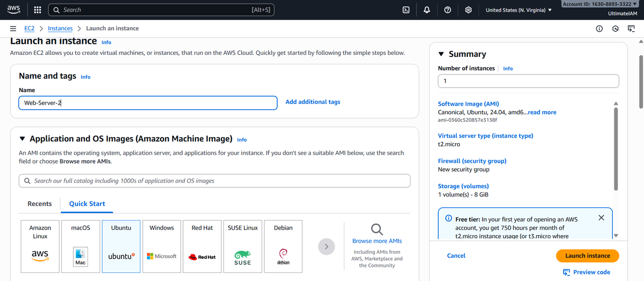
Task: Select the Amazon Linux AMI tile
Action: pos(40,246)
